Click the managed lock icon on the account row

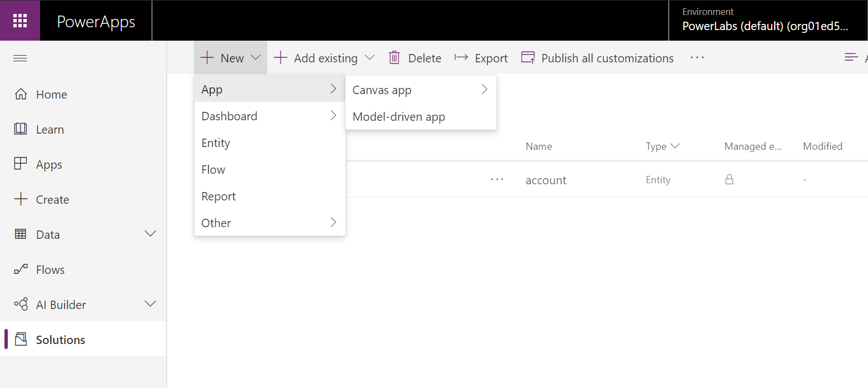[x=729, y=179]
